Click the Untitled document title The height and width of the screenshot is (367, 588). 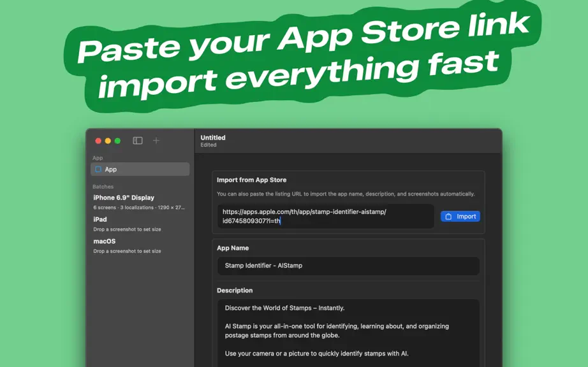pyautogui.click(x=213, y=138)
